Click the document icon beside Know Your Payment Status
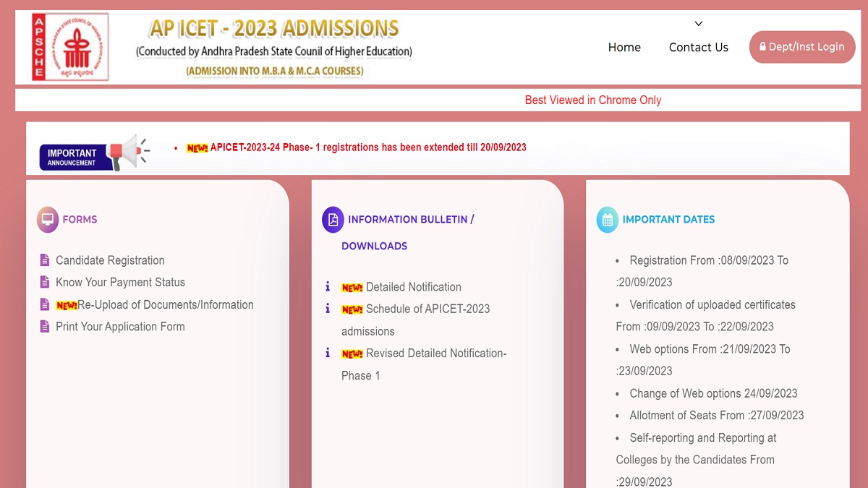The image size is (868, 488). point(45,283)
